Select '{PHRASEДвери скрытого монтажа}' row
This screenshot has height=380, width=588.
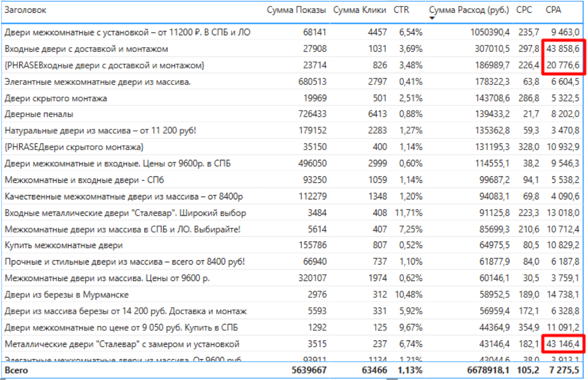[74, 147]
